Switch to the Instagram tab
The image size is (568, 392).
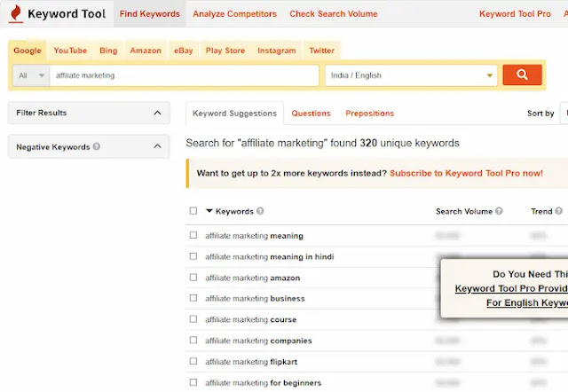tap(277, 51)
